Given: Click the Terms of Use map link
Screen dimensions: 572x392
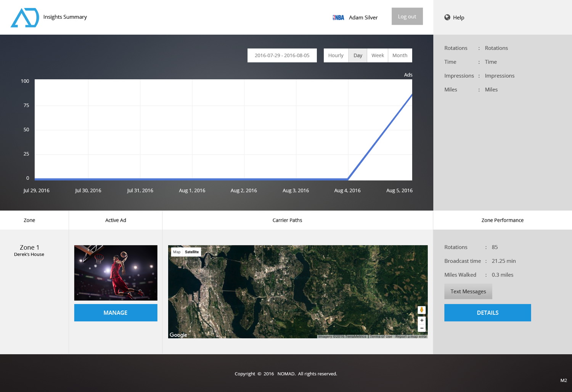Looking at the screenshot, I should pyautogui.click(x=381, y=336).
